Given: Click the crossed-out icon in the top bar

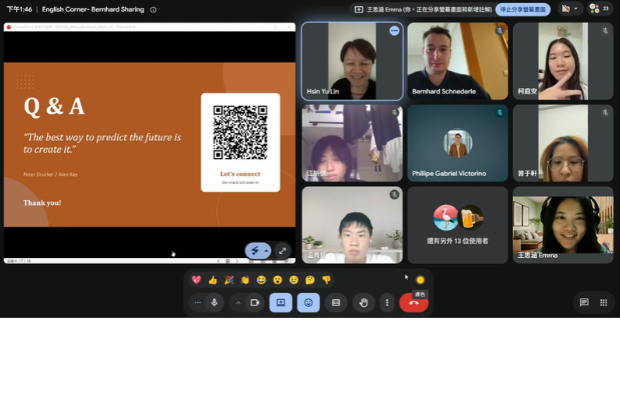Looking at the screenshot, I should click(x=566, y=9).
